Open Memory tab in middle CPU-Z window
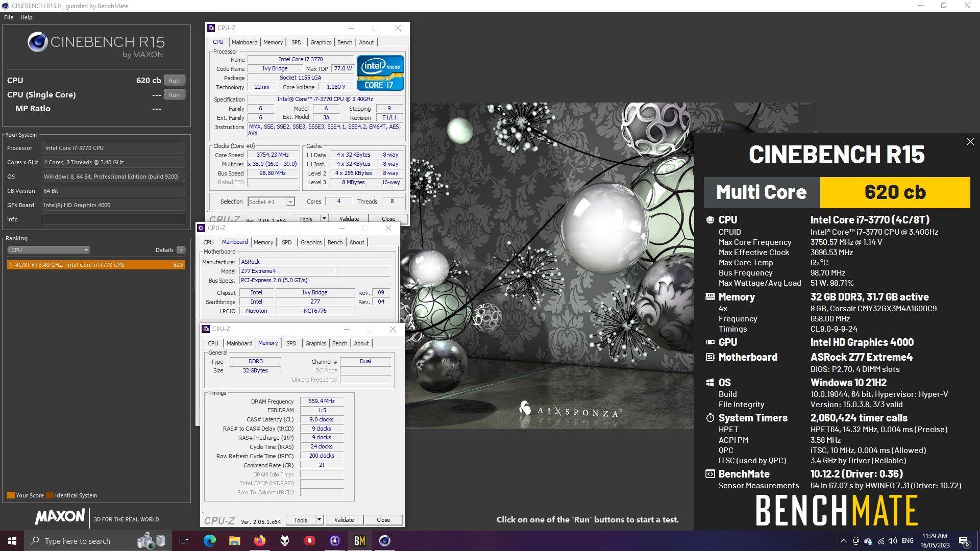The image size is (980, 551). coord(263,242)
